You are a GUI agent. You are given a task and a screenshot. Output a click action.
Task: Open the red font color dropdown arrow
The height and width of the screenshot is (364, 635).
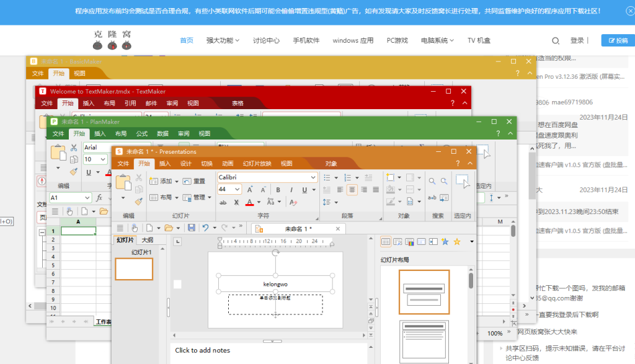259,202
